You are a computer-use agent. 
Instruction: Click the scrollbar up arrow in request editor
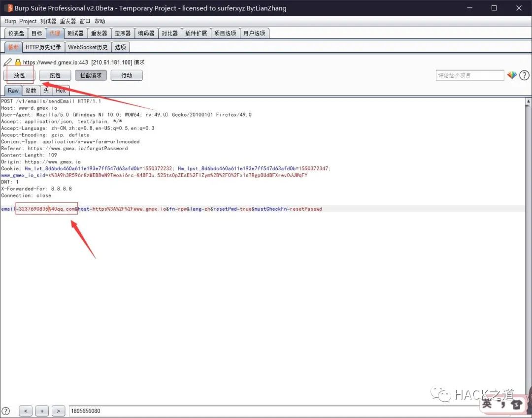click(x=528, y=101)
